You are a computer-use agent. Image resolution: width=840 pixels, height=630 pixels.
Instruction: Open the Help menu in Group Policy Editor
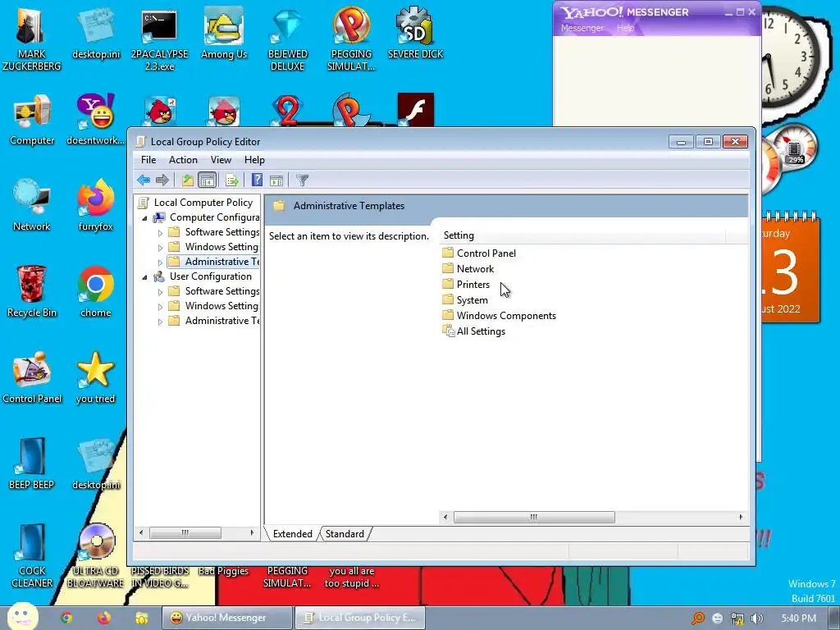pyautogui.click(x=254, y=160)
